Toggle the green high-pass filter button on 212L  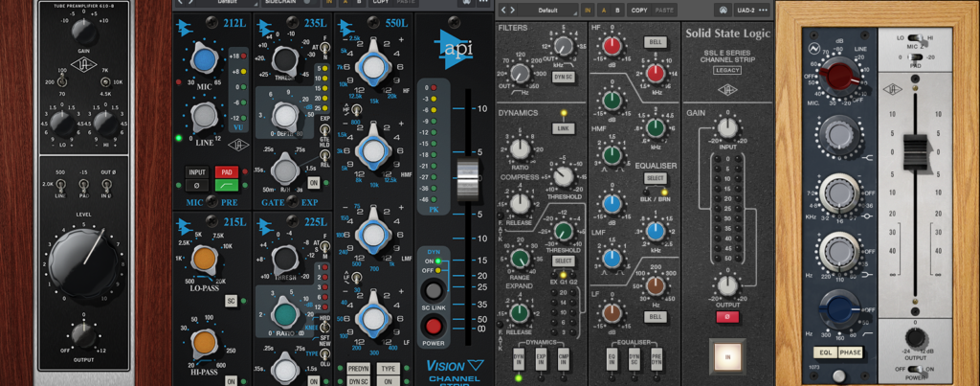coord(226,185)
